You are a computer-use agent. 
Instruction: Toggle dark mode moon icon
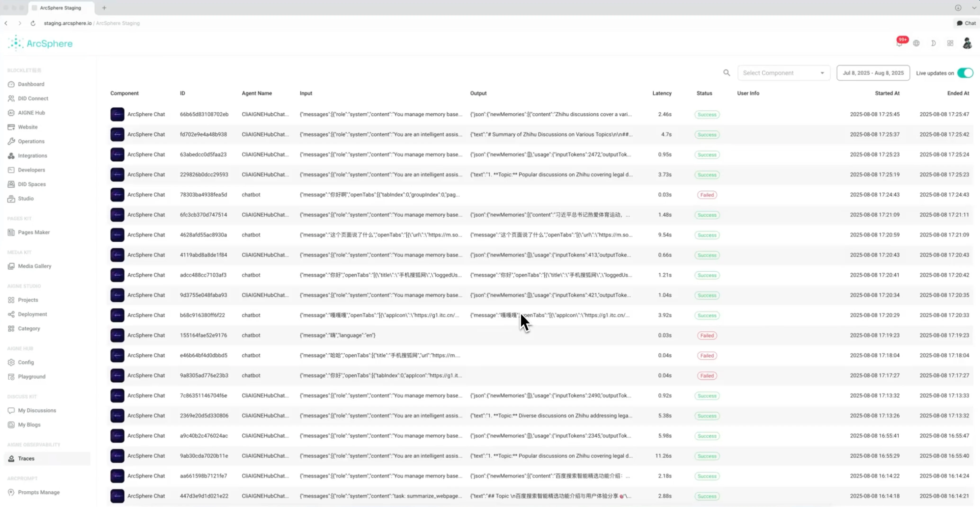[x=933, y=43]
